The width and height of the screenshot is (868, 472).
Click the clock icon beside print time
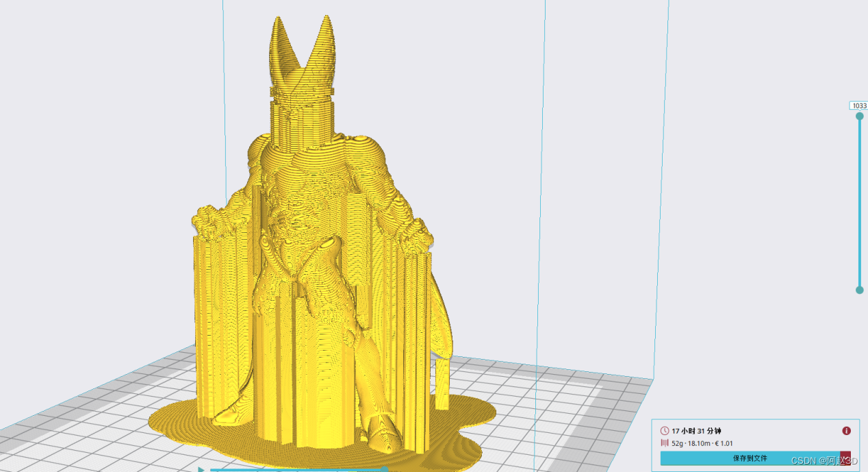click(665, 431)
